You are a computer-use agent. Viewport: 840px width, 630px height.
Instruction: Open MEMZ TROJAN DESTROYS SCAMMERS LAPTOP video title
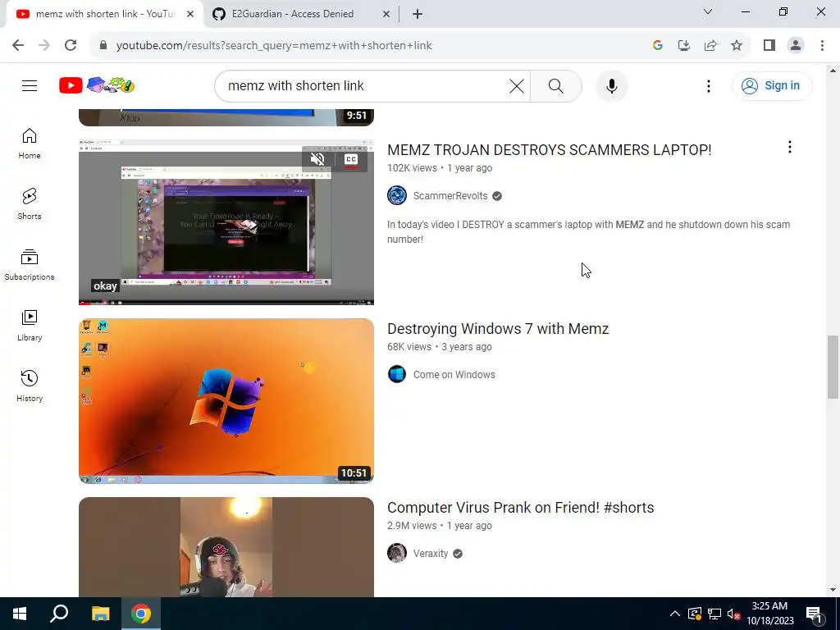[x=549, y=150]
